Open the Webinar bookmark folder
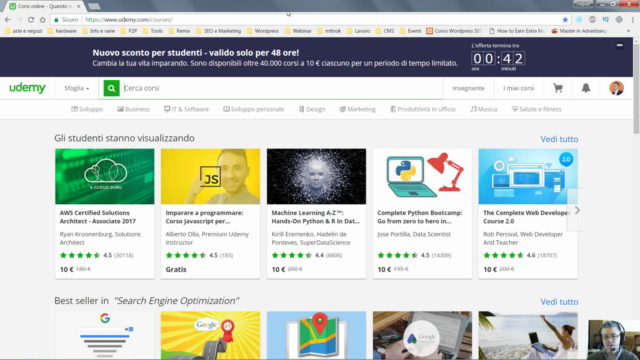Viewport: 640px width, 360px height. tap(298, 31)
